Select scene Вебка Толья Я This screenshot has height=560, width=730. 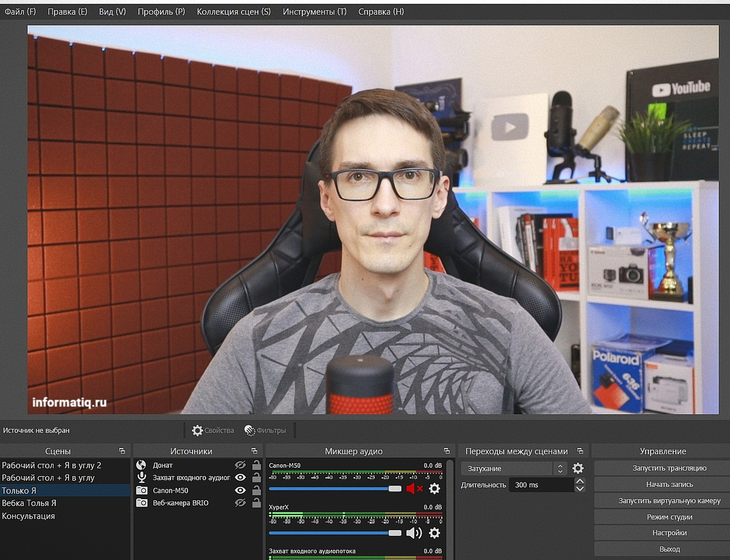point(65,503)
